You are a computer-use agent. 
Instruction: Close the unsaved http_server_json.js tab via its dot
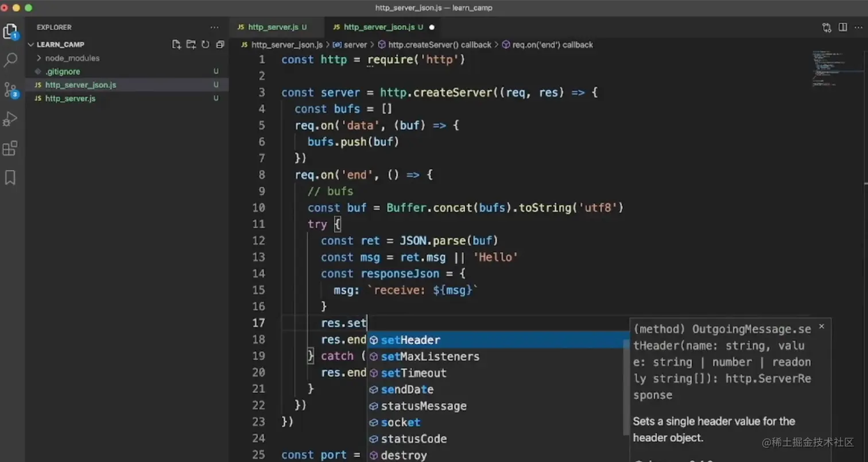[432, 27]
